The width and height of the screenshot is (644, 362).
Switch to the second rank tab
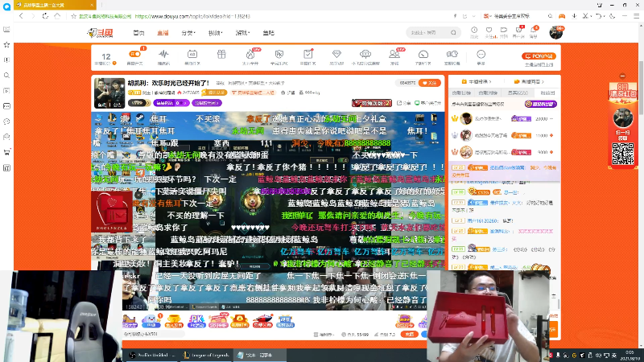coord(489,93)
